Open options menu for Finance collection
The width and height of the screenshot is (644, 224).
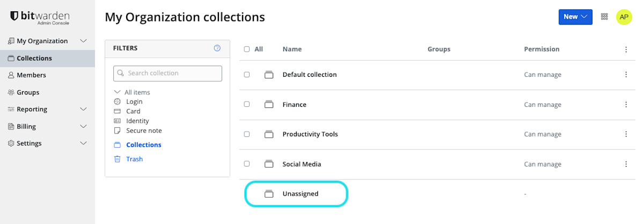[x=626, y=105]
